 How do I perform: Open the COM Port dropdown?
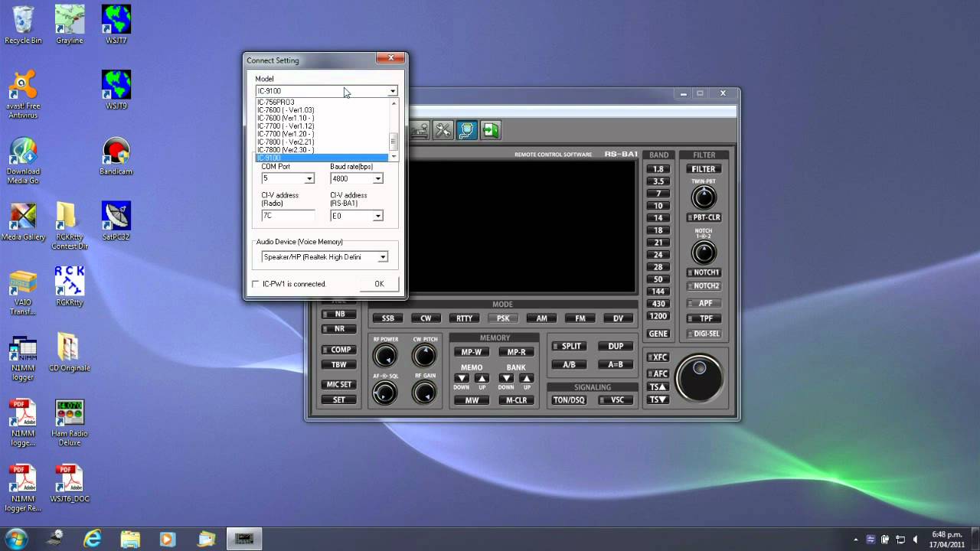pyautogui.click(x=309, y=178)
